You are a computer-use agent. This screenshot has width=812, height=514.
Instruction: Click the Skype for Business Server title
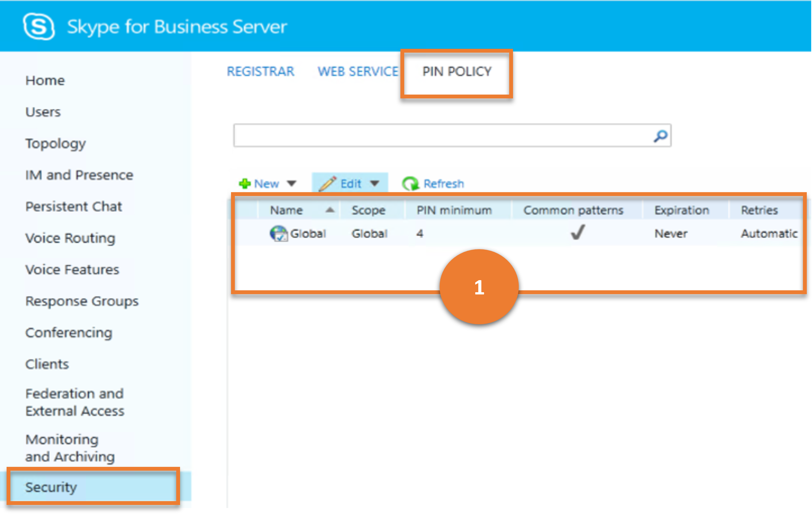pos(177,27)
